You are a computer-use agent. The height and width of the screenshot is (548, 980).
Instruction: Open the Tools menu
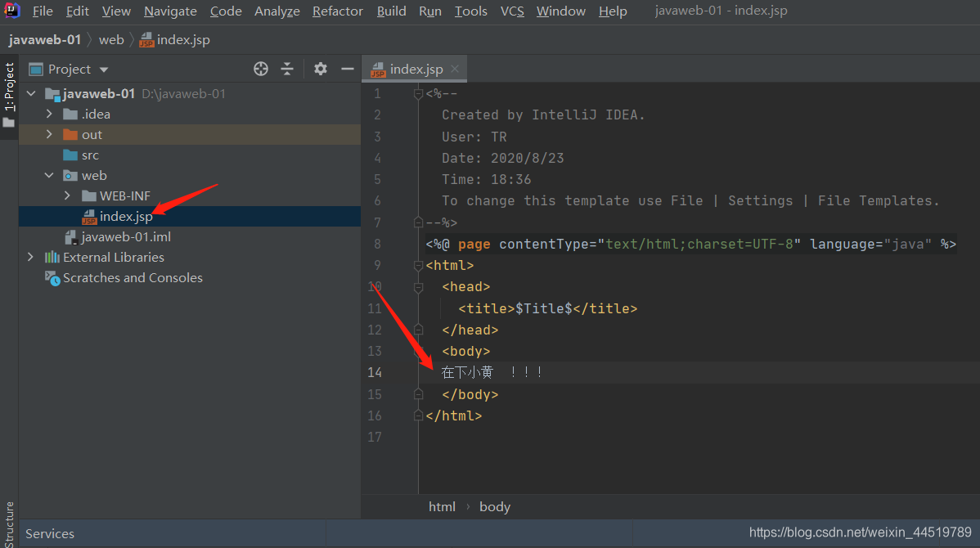pyautogui.click(x=470, y=11)
